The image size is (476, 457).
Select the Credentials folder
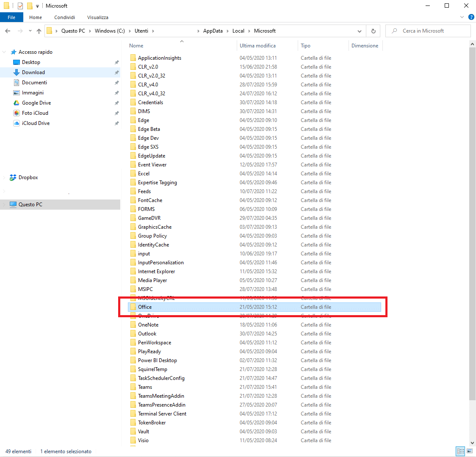click(x=150, y=102)
